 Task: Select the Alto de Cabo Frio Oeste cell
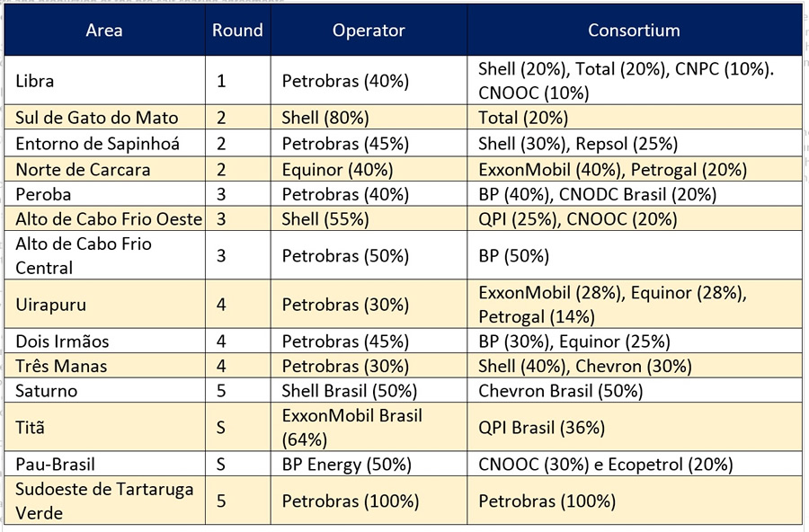[105, 218]
